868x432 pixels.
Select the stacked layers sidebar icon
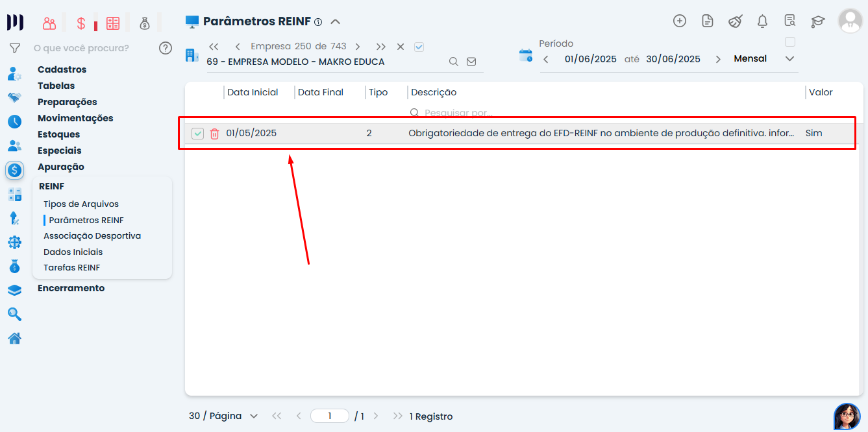coord(14,291)
